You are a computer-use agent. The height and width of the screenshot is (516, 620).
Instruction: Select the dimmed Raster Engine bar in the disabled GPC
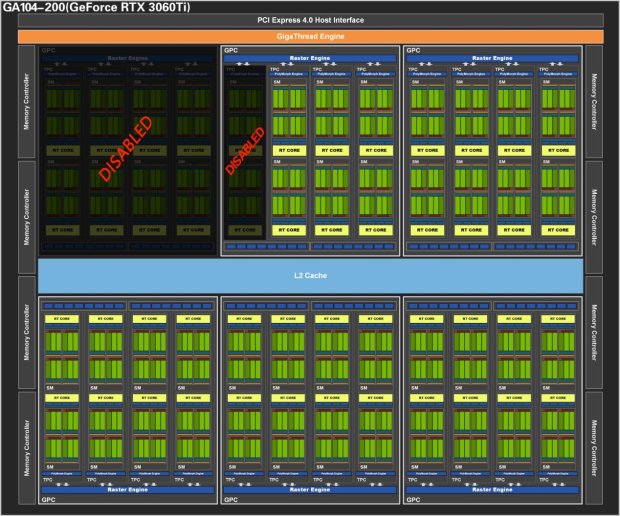tap(128, 58)
